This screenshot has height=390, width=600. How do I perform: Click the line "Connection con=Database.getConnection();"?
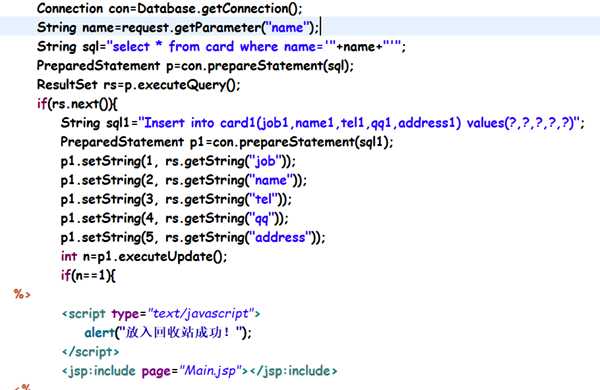pos(170,8)
